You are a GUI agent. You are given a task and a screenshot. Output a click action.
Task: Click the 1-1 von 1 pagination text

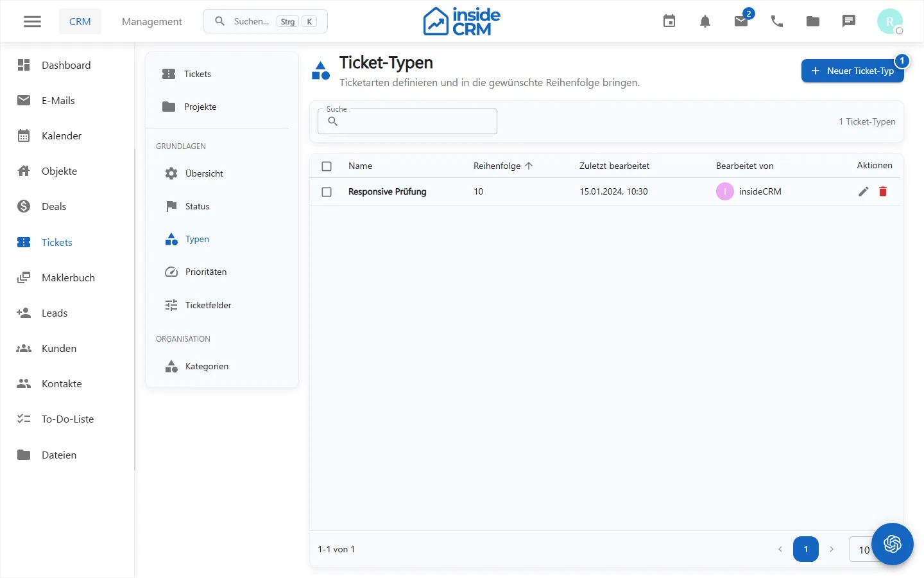coord(336,549)
